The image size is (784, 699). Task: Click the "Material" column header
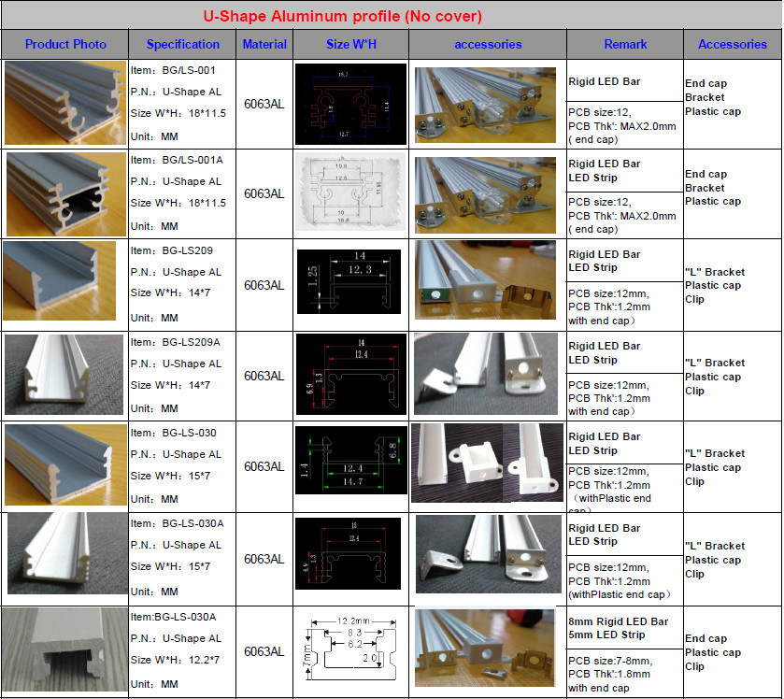tap(264, 44)
